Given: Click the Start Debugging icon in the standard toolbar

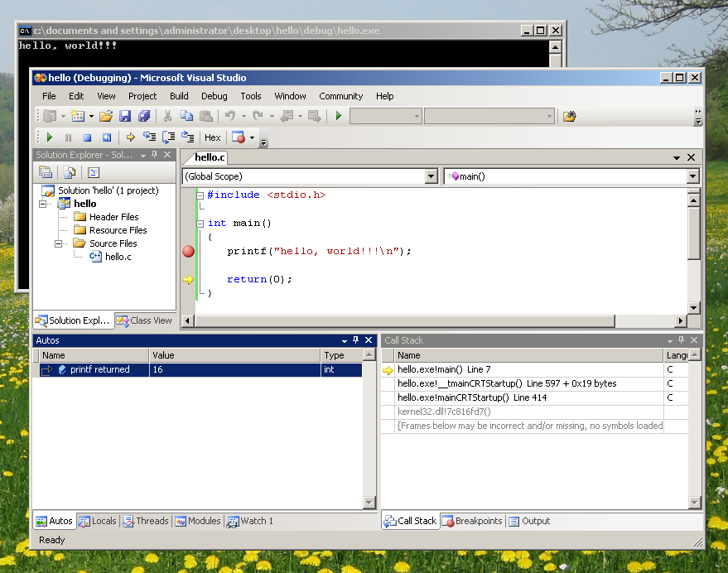Looking at the screenshot, I should (x=339, y=116).
